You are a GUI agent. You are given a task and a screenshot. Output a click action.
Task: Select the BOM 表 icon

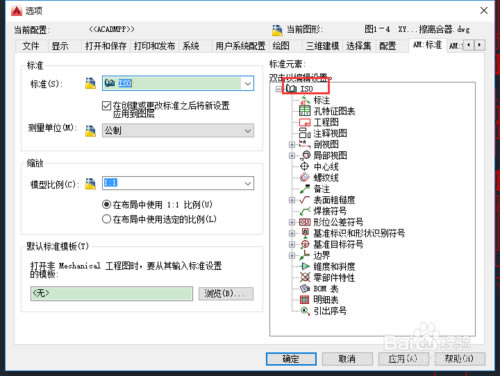pos(305,288)
